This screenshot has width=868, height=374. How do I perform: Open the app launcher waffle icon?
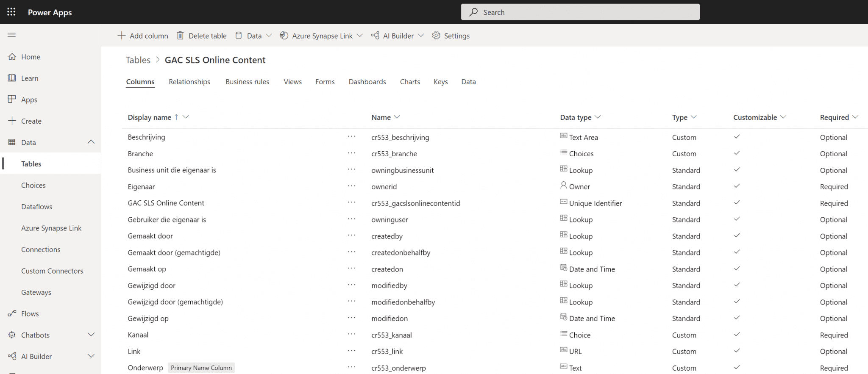pos(11,12)
